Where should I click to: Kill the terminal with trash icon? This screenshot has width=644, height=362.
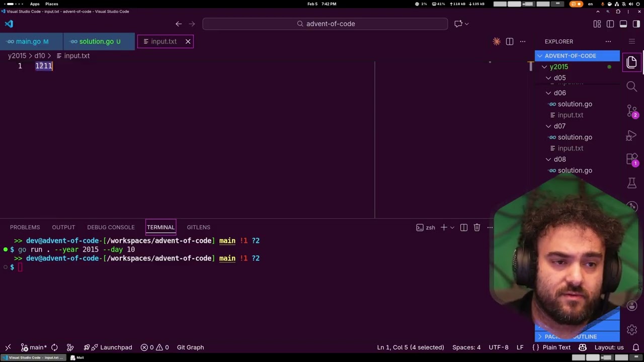point(477,228)
